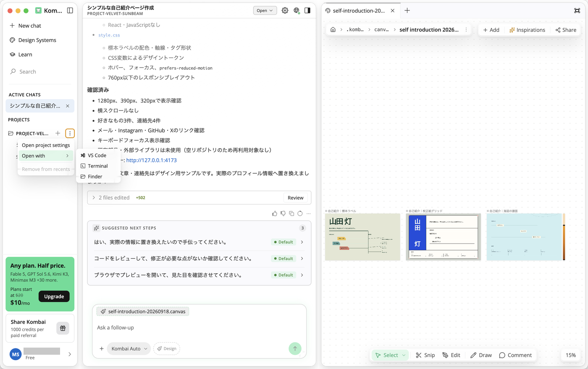The height and width of the screenshot is (369, 588).
Task: Click the Upgrade button
Action: click(54, 296)
